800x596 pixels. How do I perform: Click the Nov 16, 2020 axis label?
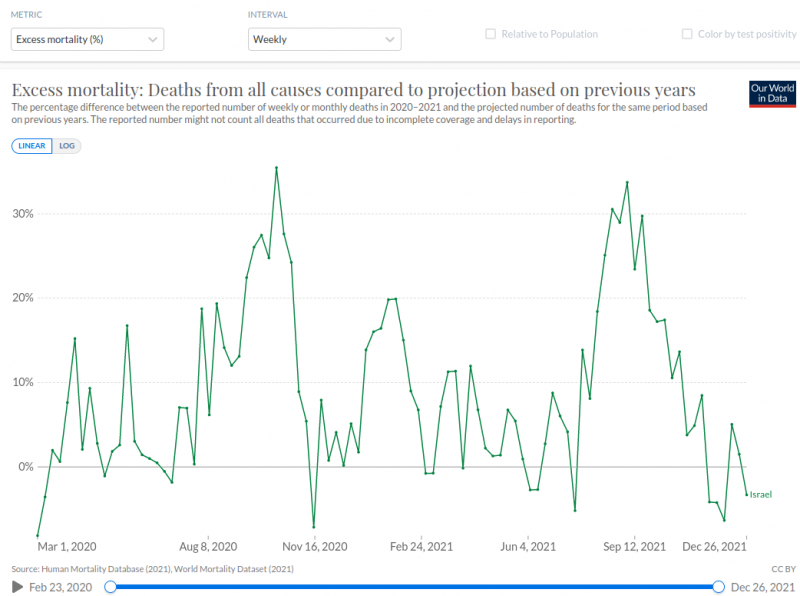pos(313,547)
